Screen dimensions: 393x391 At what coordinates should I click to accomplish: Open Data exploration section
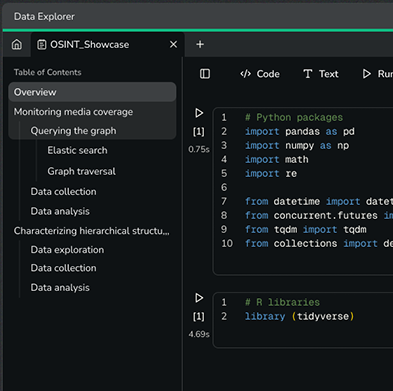point(67,250)
